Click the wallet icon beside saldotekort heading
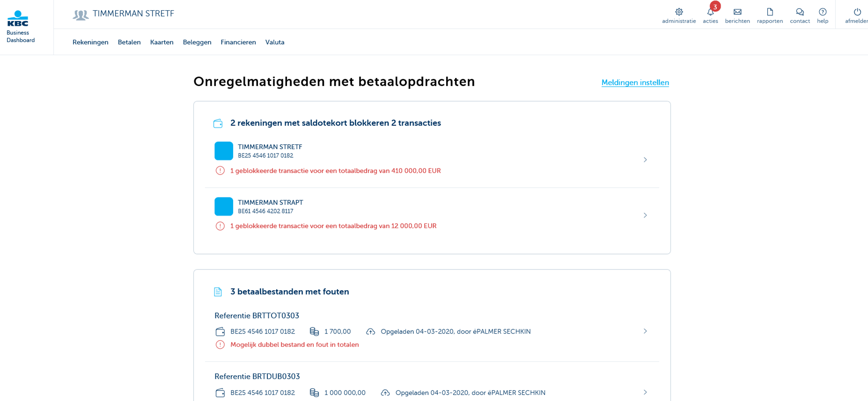 [x=218, y=124]
